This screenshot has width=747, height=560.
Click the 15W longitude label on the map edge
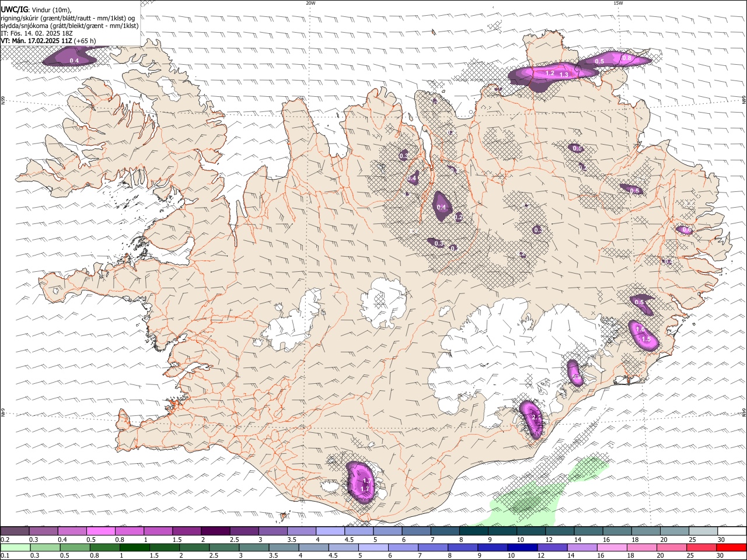point(618,3)
